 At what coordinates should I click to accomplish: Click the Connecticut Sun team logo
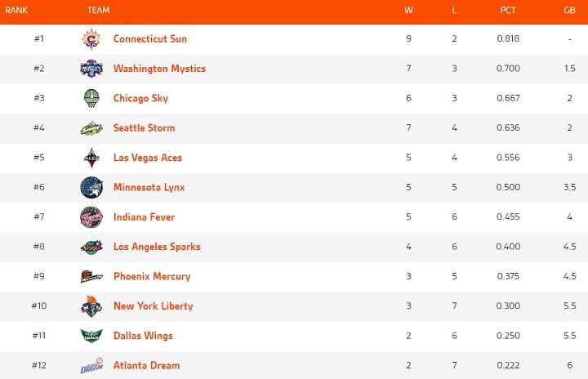pos(91,38)
